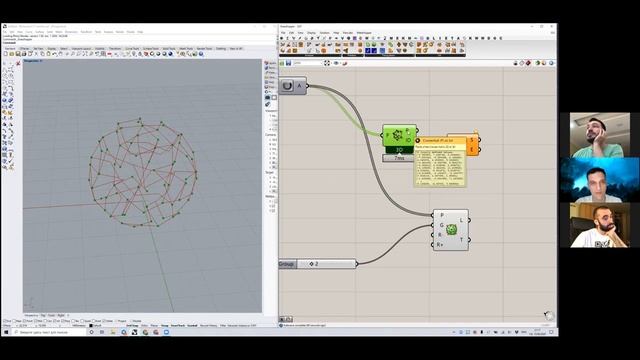
Task: Open the zoom level combo box in Grasshopper
Action: click(x=308, y=63)
